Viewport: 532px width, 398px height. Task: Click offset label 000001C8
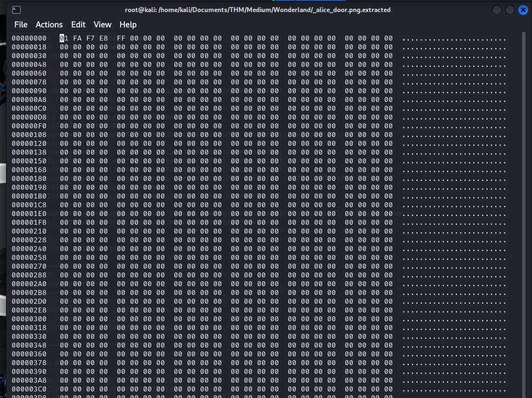click(x=29, y=205)
